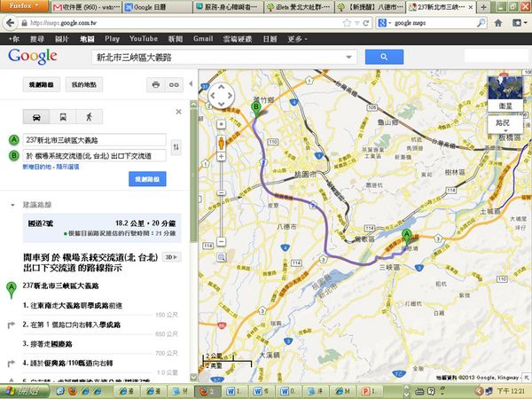The width and height of the screenshot is (532, 399).
Task: Click the link (chain) icon
Action: (174, 84)
